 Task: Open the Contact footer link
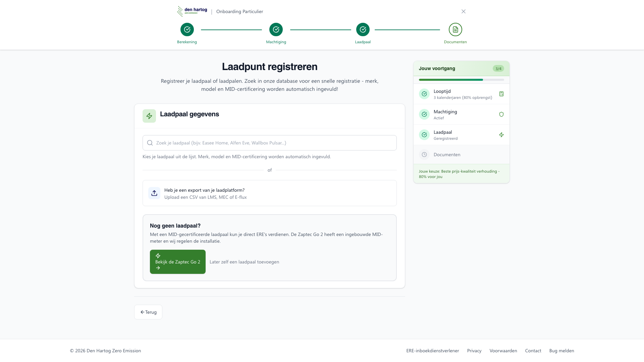pyautogui.click(x=533, y=351)
